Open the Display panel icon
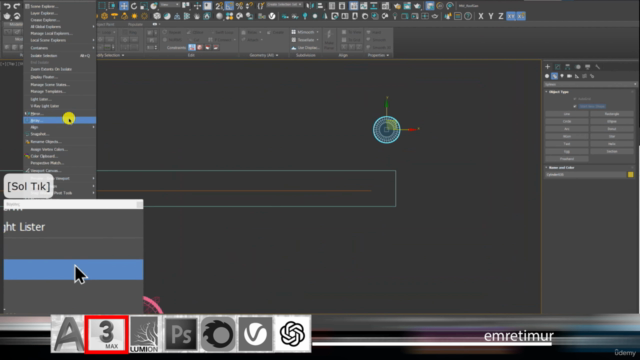 [x=587, y=67]
